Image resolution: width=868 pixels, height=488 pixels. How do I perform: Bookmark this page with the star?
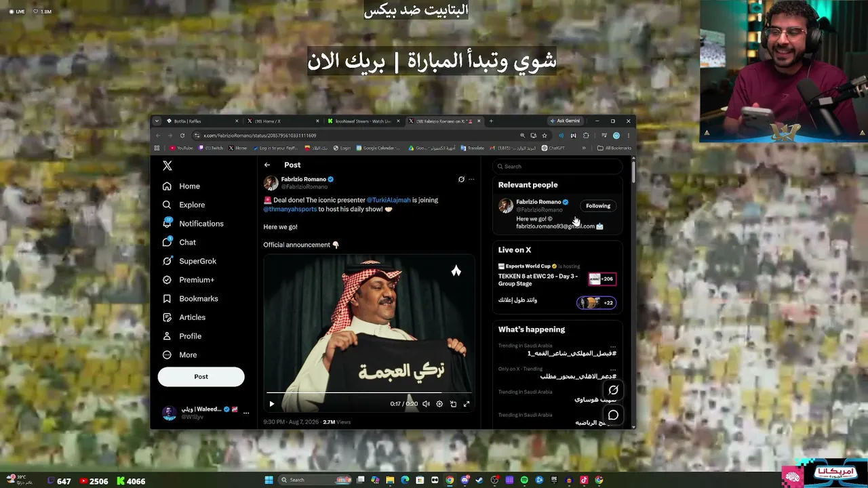pos(544,136)
